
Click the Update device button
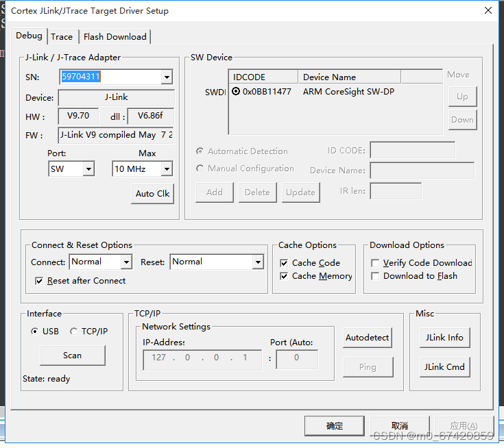(x=301, y=192)
